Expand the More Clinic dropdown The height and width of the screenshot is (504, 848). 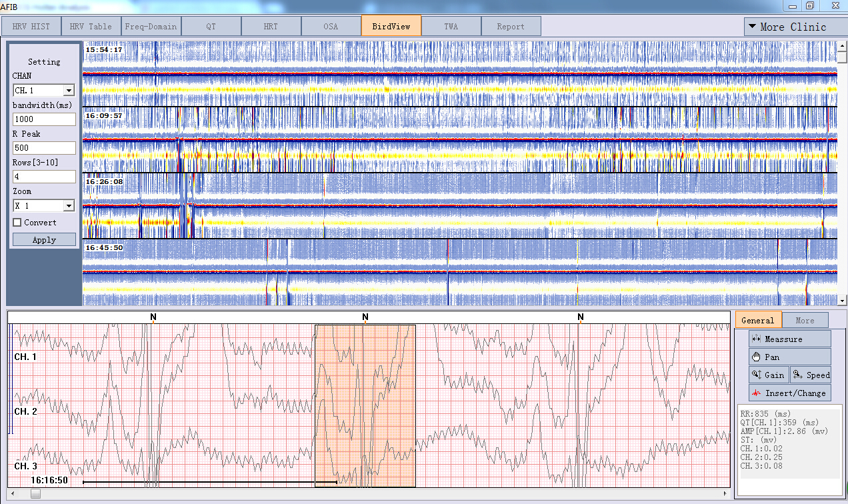[x=795, y=27]
